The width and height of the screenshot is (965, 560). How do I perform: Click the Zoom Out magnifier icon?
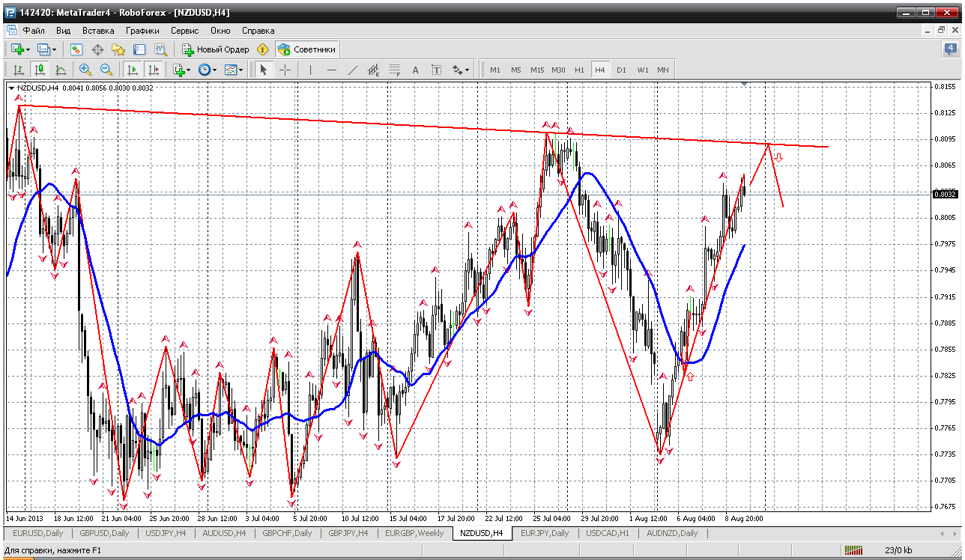click(106, 70)
